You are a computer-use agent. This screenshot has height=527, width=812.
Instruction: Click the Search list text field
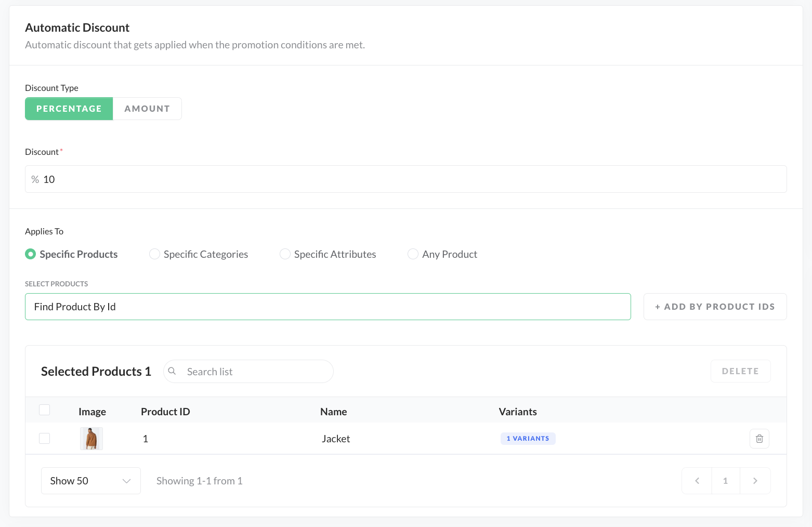coord(255,372)
